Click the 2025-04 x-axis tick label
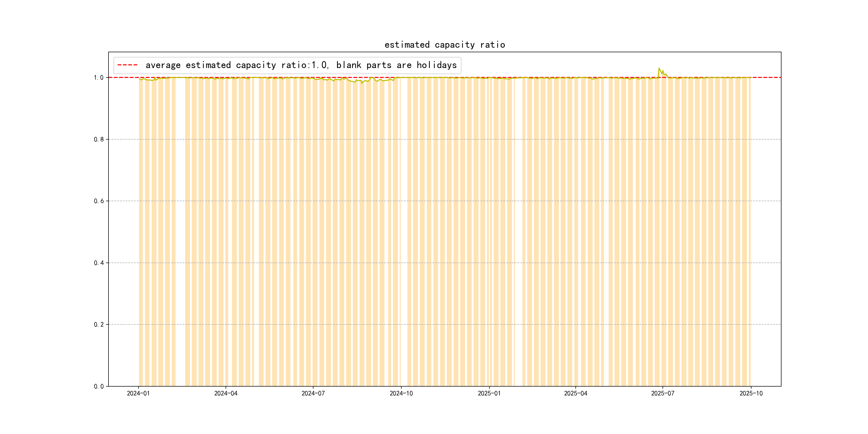This screenshot has width=868, height=434. coord(575,393)
